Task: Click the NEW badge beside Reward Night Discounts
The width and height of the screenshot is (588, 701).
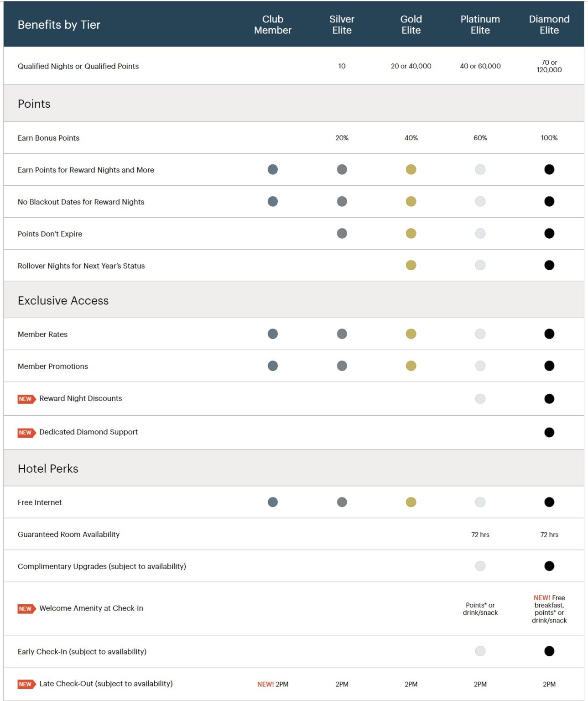Action: (26, 398)
